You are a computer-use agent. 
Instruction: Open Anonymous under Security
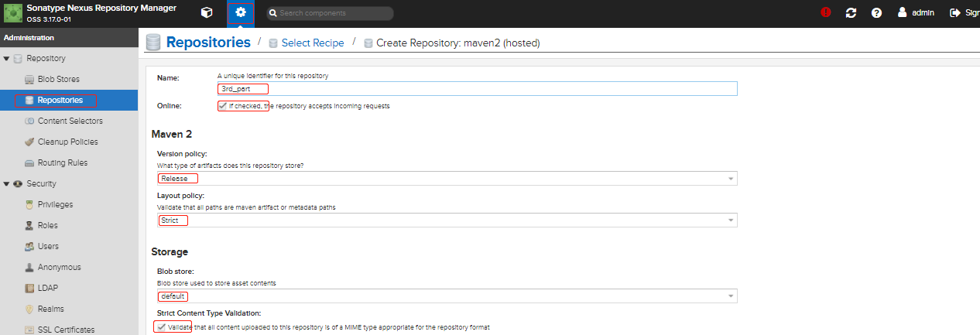click(x=59, y=268)
